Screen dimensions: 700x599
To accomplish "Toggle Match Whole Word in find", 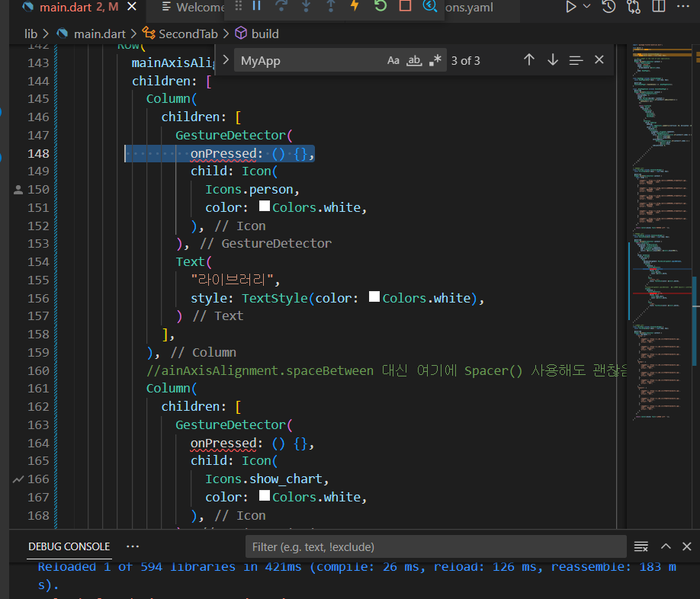I will click(x=414, y=61).
